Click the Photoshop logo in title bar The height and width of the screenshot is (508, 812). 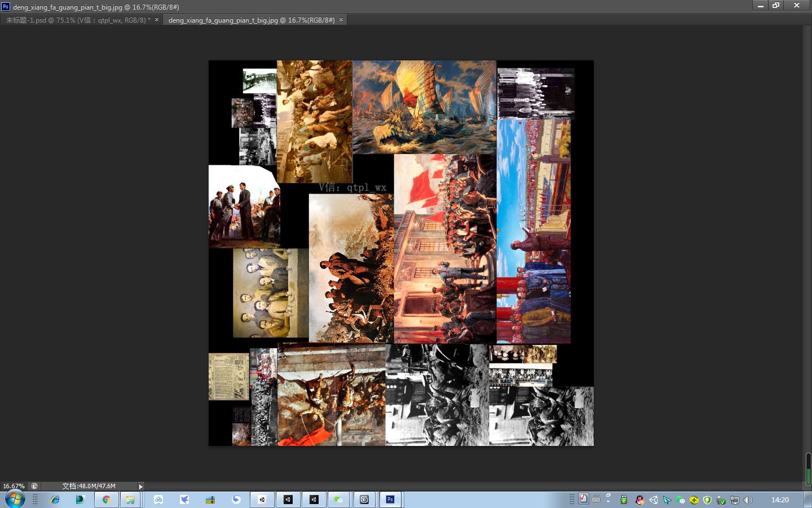(6, 7)
